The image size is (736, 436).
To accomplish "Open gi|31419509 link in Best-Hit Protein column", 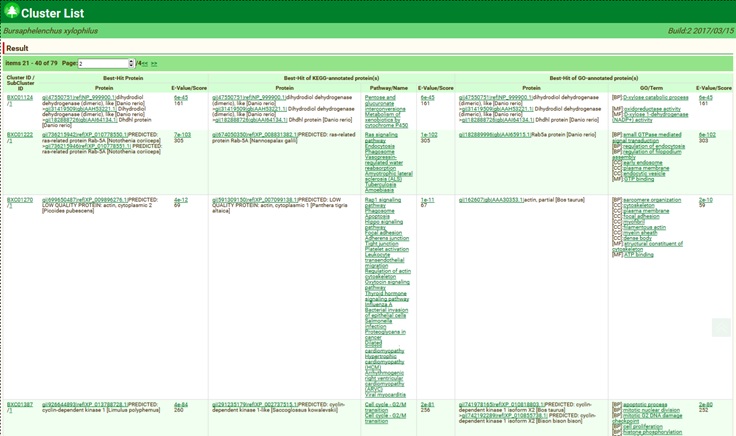I will coord(81,109).
